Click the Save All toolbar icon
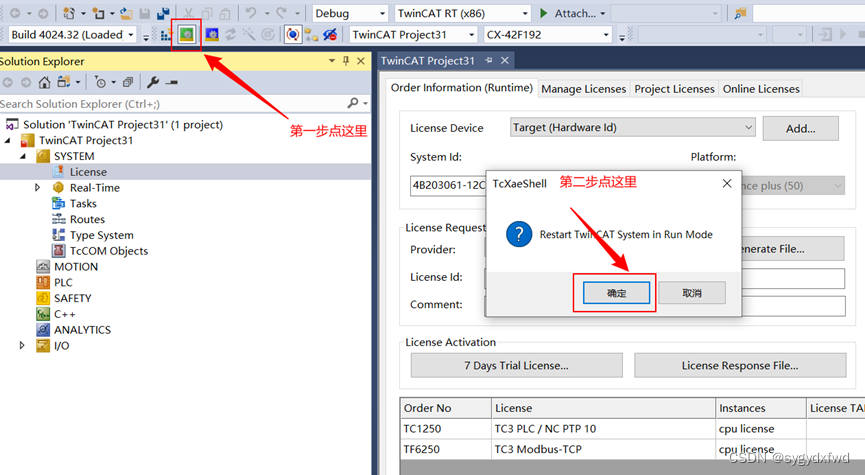The height and width of the screenshot is (475, 865). pos(163,13)
